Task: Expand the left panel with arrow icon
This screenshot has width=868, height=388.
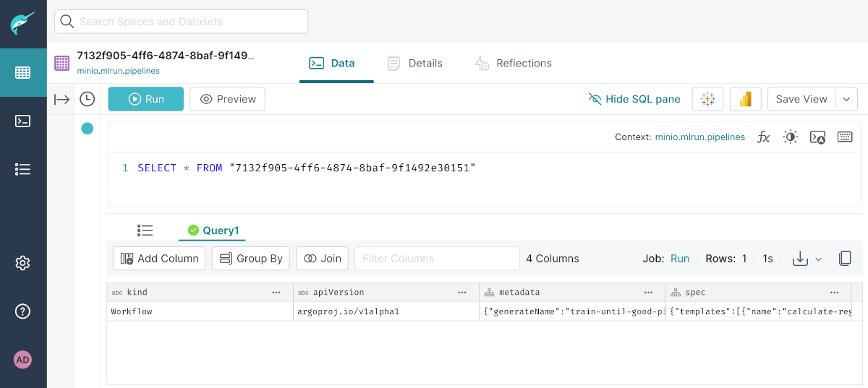Action: coord(62,99)
